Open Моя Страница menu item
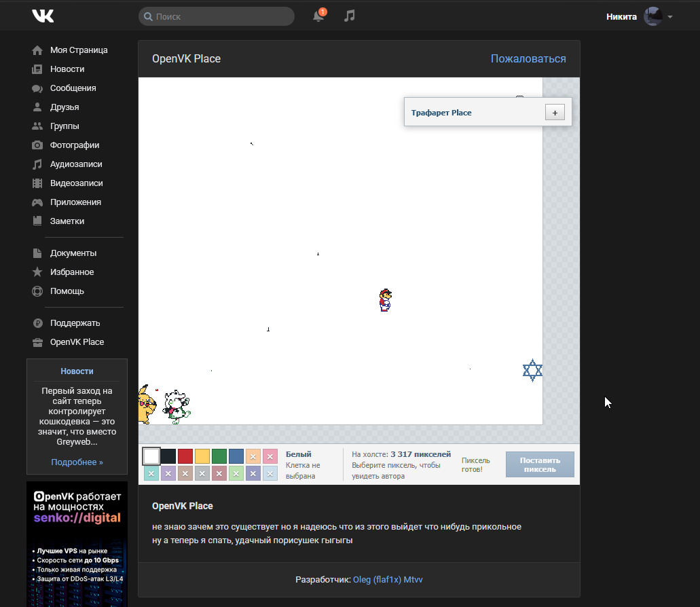 coord(79,50)
